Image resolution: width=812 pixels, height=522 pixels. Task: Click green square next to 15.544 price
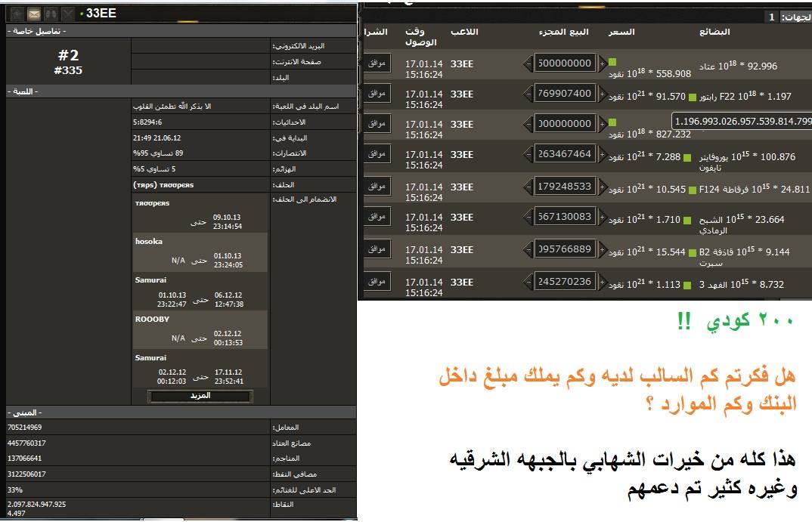(x=692, y=253)
